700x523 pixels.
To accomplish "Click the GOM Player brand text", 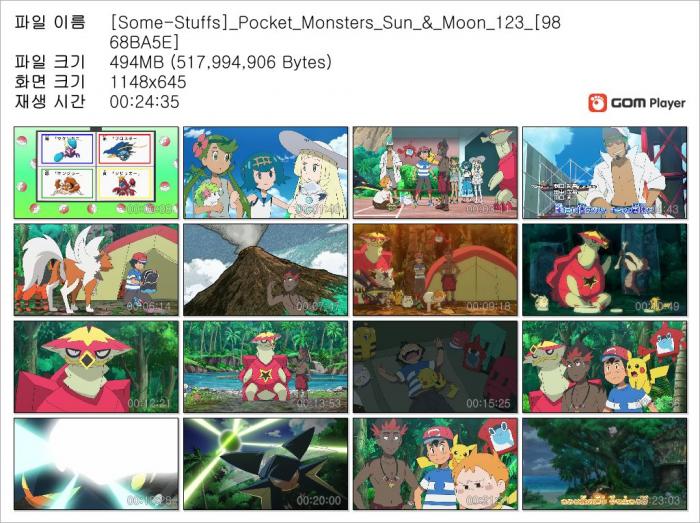I will 648,103.
